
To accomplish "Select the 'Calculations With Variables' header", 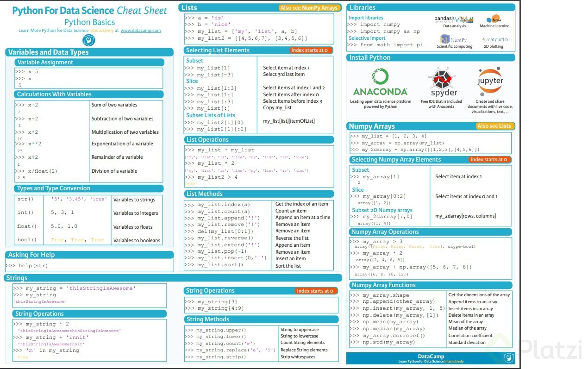I will (x=89, y=94).
